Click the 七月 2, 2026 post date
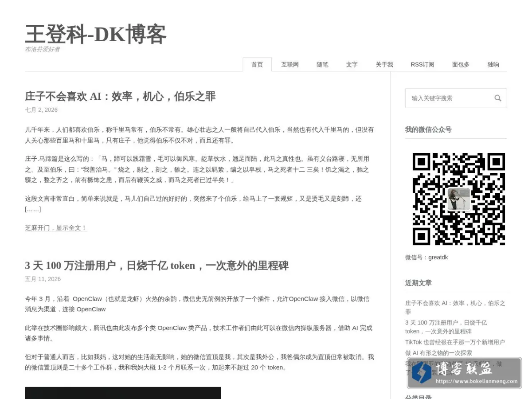Screen dimensions: 532x399 [41, 110]
